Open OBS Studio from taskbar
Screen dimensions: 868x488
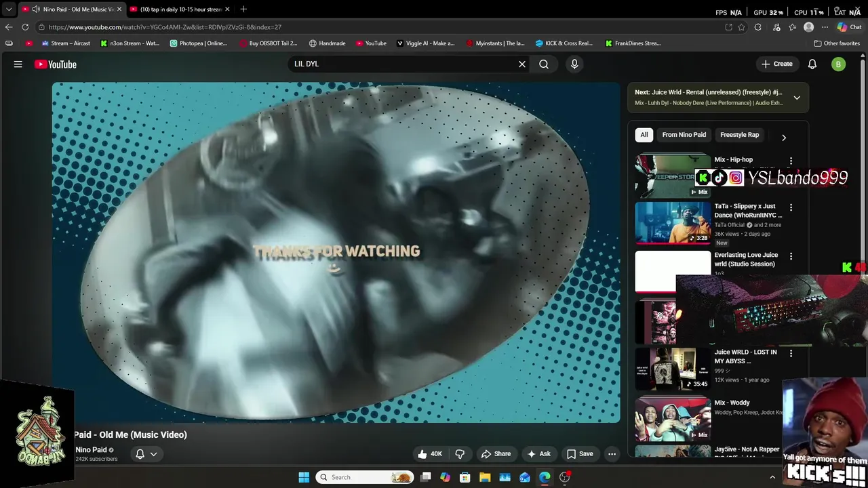[x=564, y=477]
